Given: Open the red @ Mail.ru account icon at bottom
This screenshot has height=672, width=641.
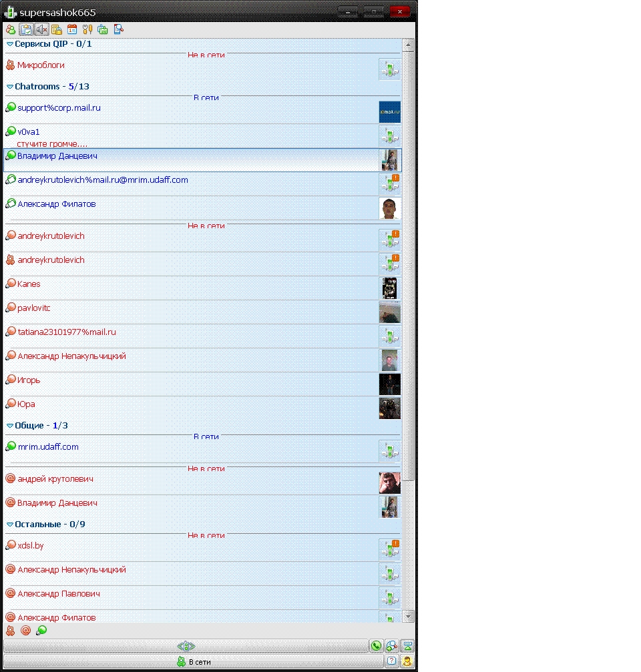Looking at the screenshot, I should point(26,631).
